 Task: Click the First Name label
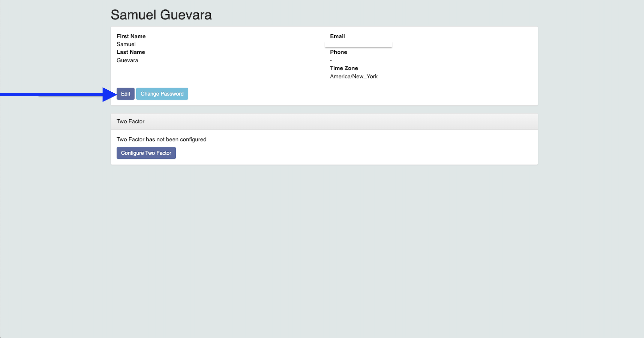click(131, 36)
